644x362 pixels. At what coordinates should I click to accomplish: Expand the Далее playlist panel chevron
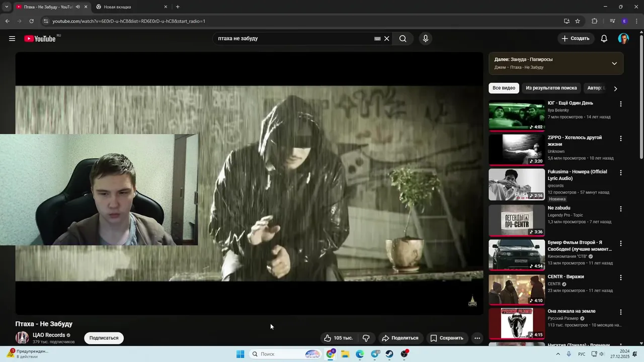[x=614, y=63]
